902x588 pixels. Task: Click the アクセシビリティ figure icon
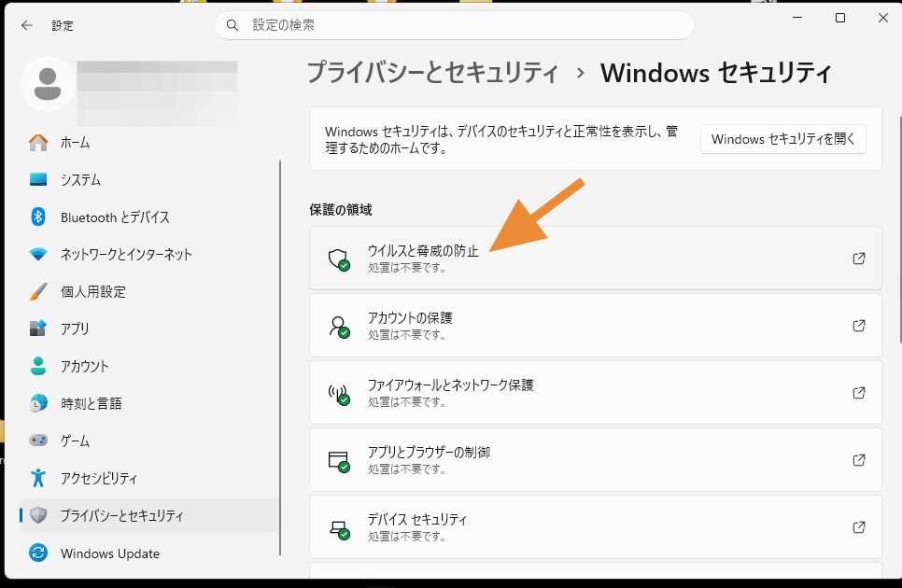click(x=38, y=478)
